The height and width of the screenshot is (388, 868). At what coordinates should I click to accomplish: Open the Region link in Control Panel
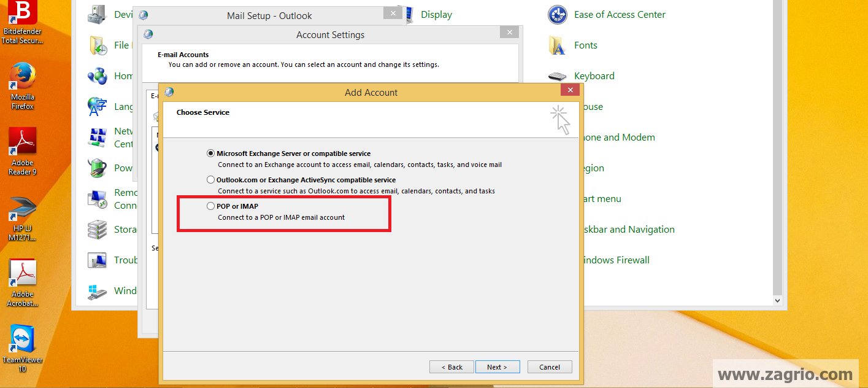pyautogui.click(x=593, y=168)
